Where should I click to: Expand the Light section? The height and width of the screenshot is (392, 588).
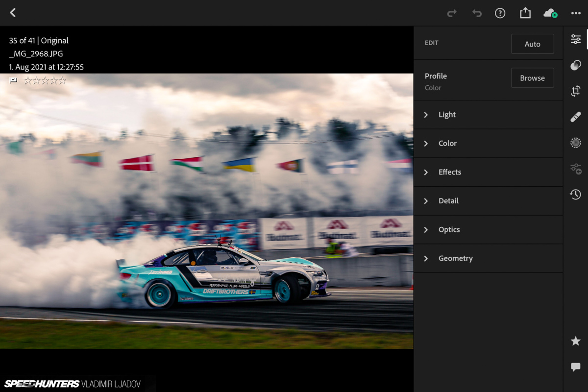coord(488,115)
